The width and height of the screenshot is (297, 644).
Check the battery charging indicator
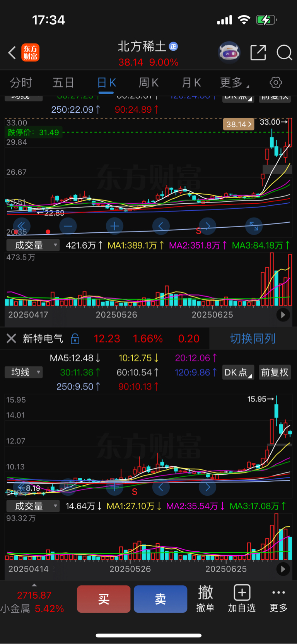coord(266,20)
